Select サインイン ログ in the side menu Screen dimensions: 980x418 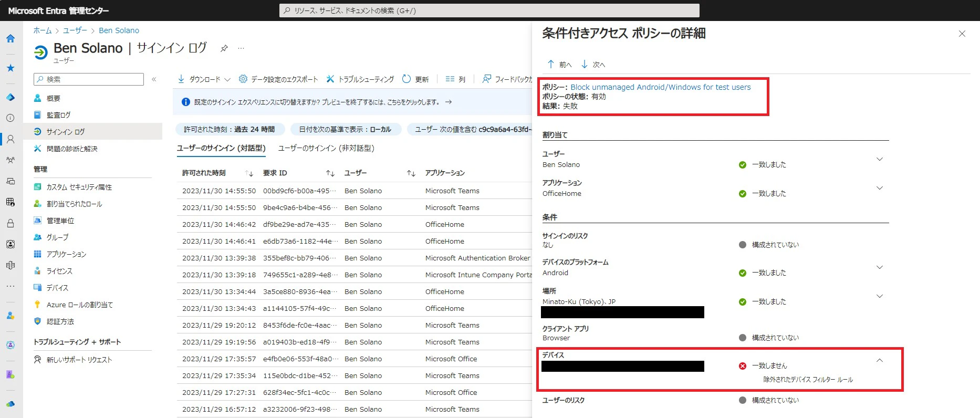[92, 132]
